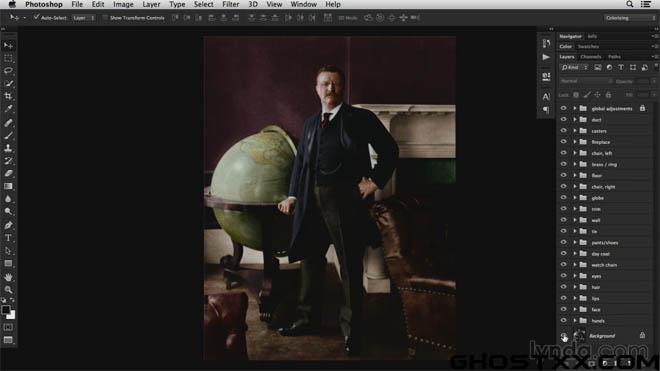Image resolution: width=660 pixels, height=371 pixels.
Task: Select the Zoom tool
Action: tap(8, 290)
